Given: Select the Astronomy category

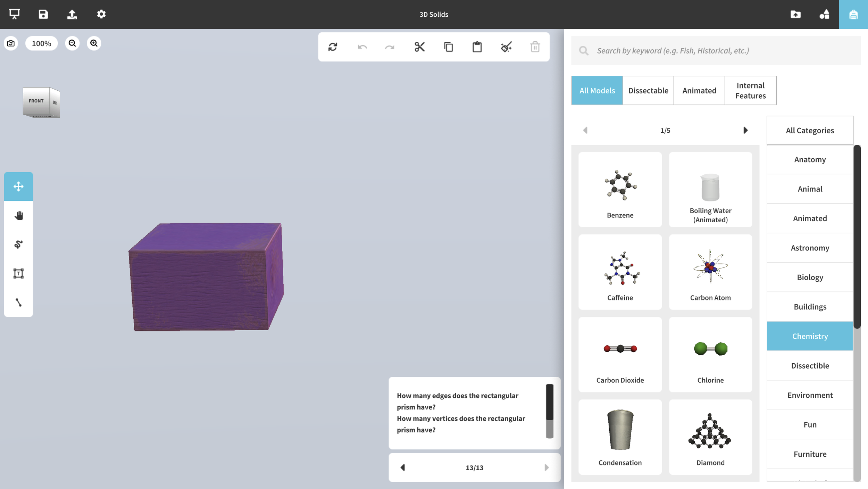Looking at the screenshot, I should pyautogui.click(x=810, y=248).
